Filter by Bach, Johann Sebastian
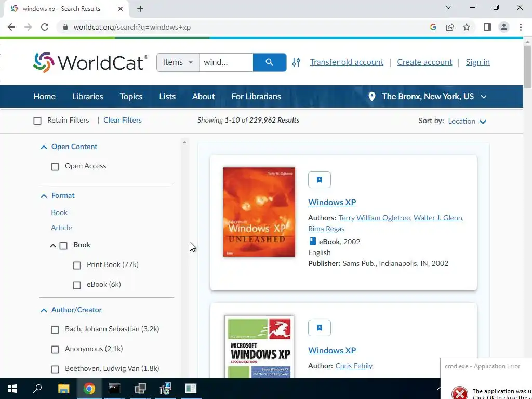The height and width of the screenshot is (399, 532). click(55, 330)
